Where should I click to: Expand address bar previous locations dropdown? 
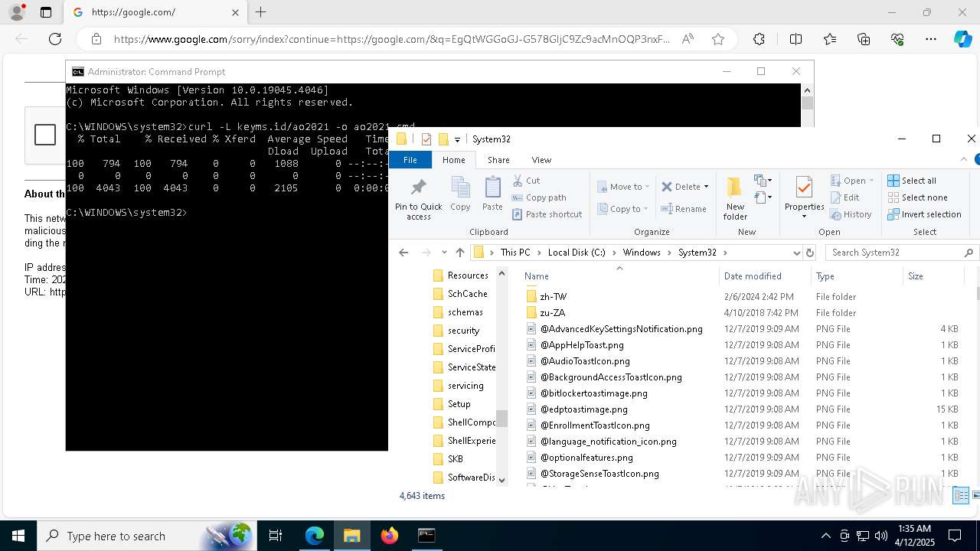796,253
